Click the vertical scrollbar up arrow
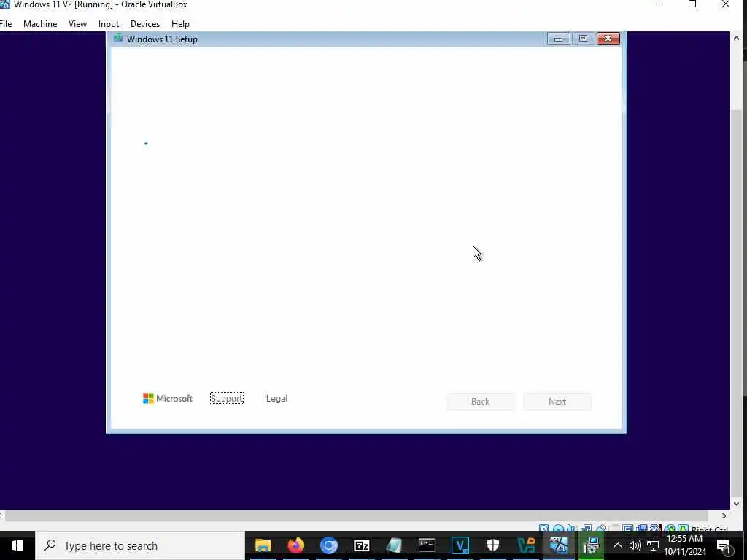 tap(736, 38)
